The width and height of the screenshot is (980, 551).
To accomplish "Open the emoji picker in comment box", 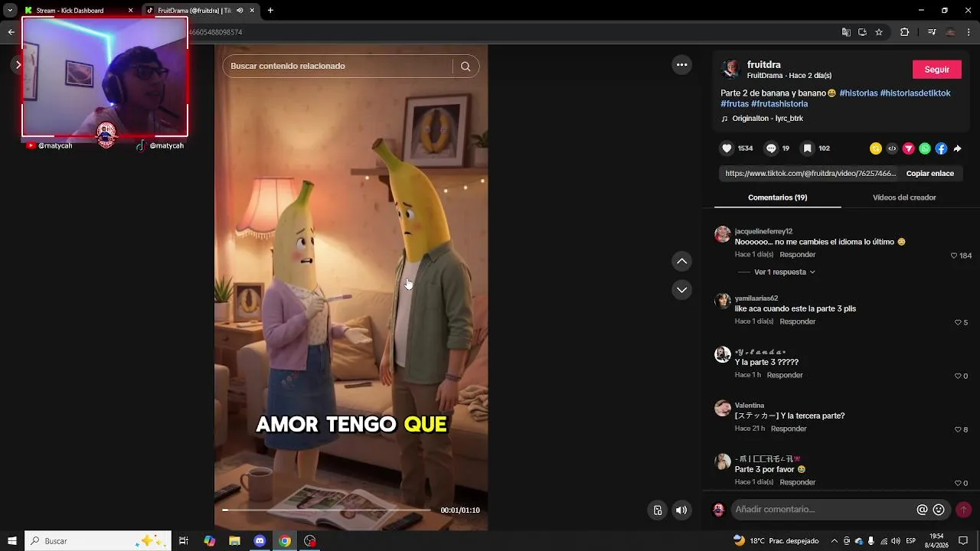I will click(939, 510).
